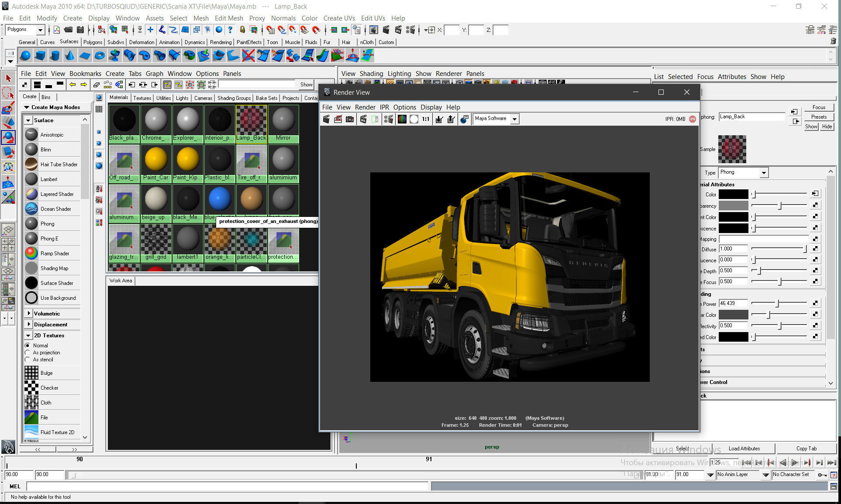
Task: Click the lock selection padlock icon
Action: click(242, 30)
